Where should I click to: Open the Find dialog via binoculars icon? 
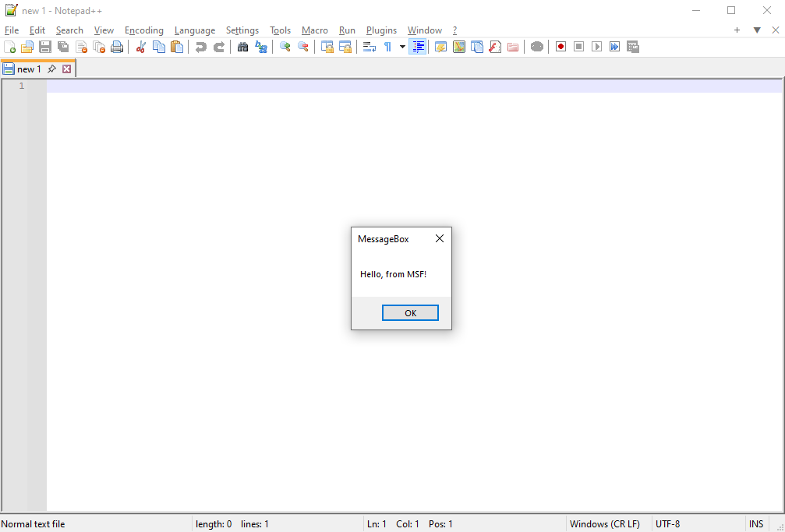pyautogui.click(x=242, y=47)
